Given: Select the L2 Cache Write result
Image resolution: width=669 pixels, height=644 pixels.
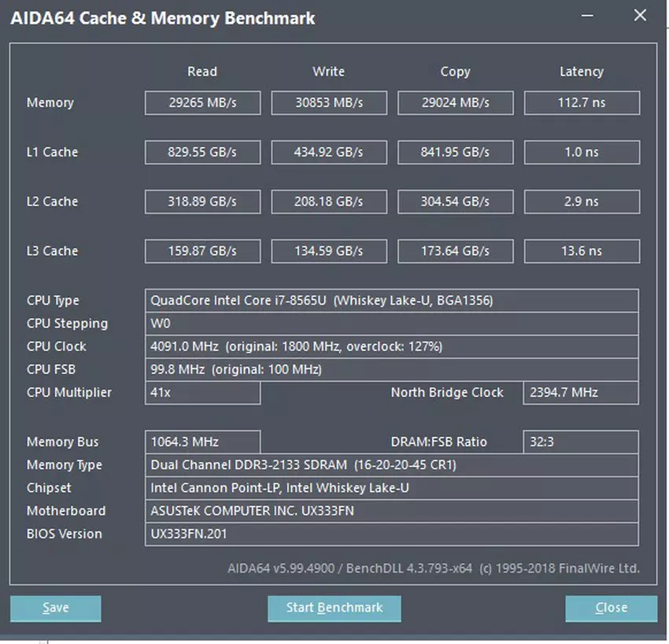Looking at the screenshot, I should pyautogui.click(x=329, y=202).
